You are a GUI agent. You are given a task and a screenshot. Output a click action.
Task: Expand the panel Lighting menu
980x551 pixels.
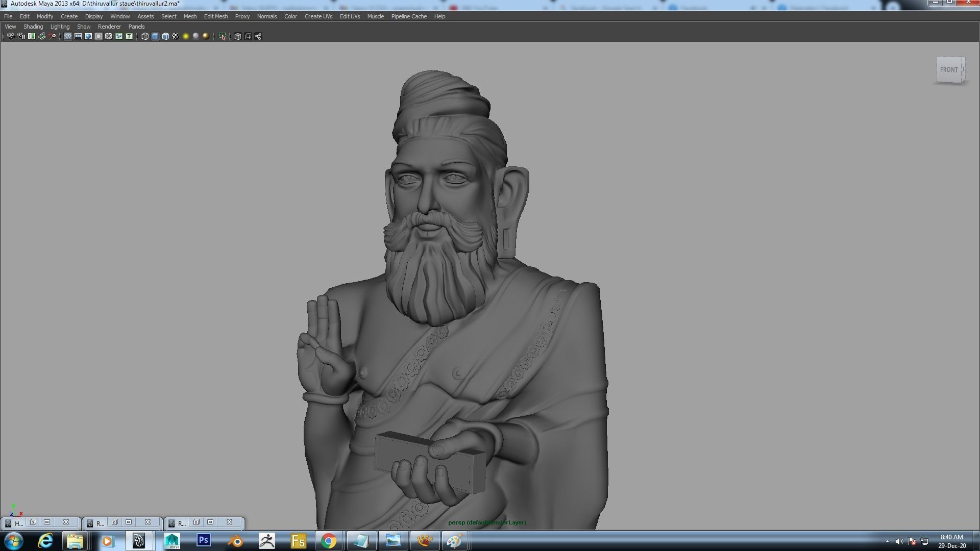(60, 27)
